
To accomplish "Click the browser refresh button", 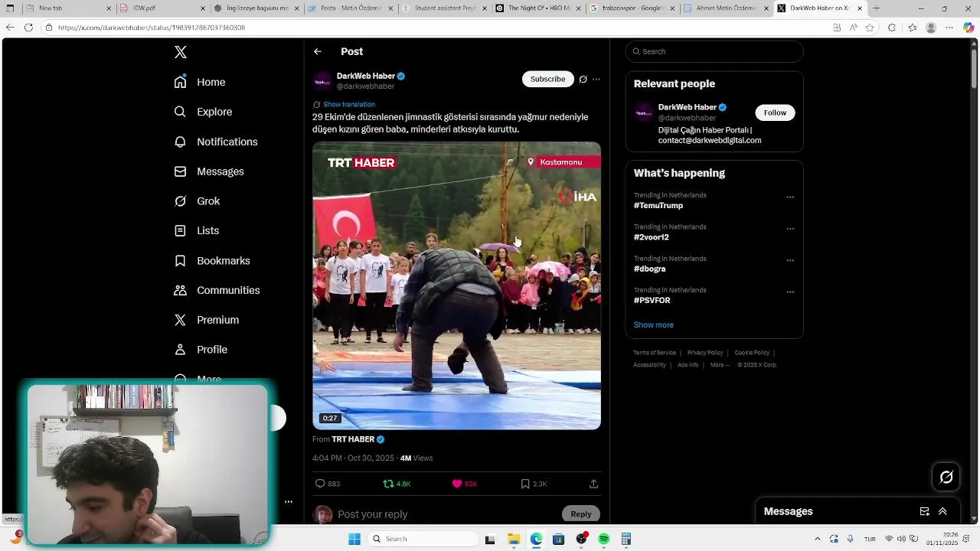I will [x=28, y=28].
